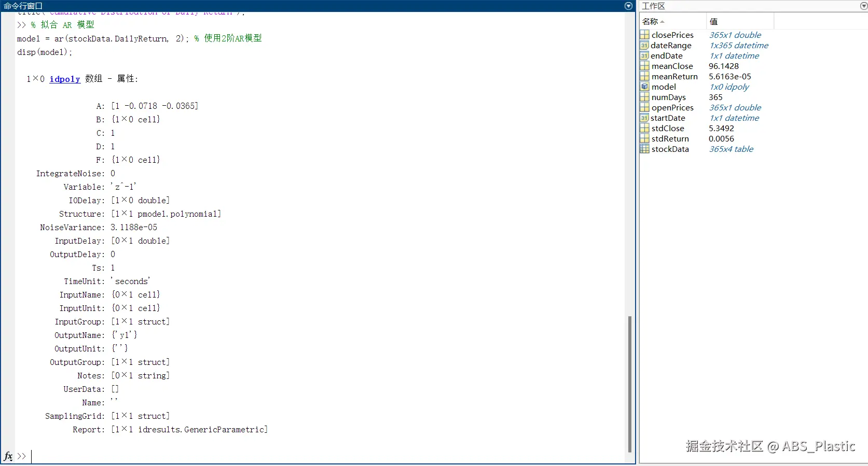
Task: Click the stockData table icon
Action: tap(644, 149)
